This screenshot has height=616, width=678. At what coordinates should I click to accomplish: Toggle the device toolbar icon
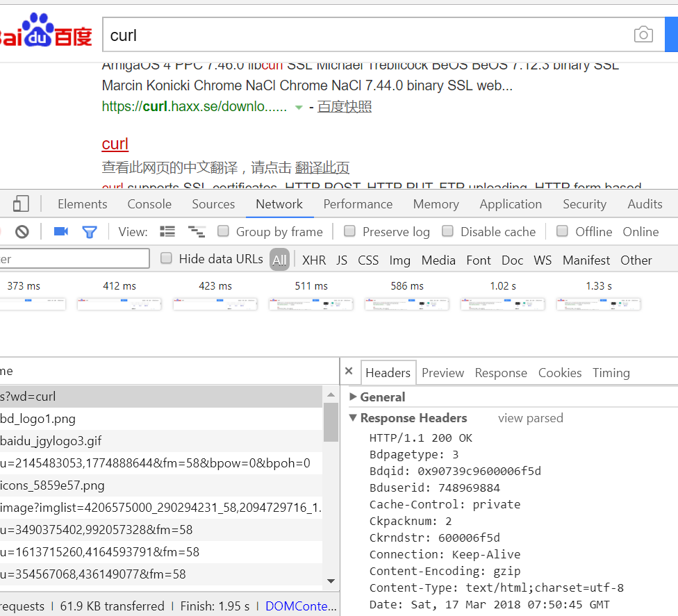[x=21, y=203]
